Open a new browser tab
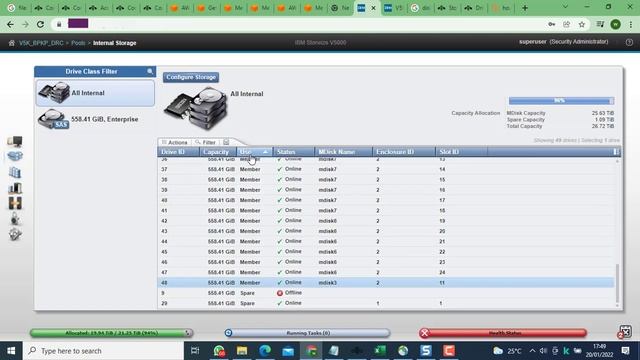This screenshot has height=360, width=640. pos(525,8)
